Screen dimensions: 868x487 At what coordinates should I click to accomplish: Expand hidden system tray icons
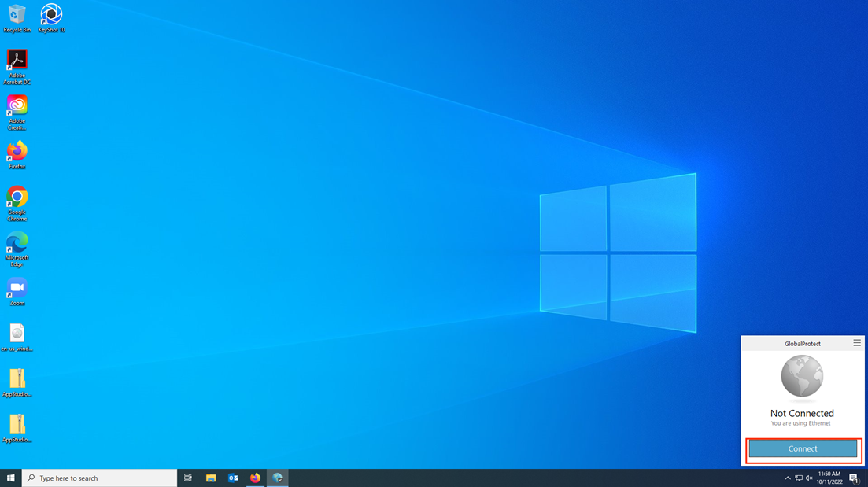point(787,478)
